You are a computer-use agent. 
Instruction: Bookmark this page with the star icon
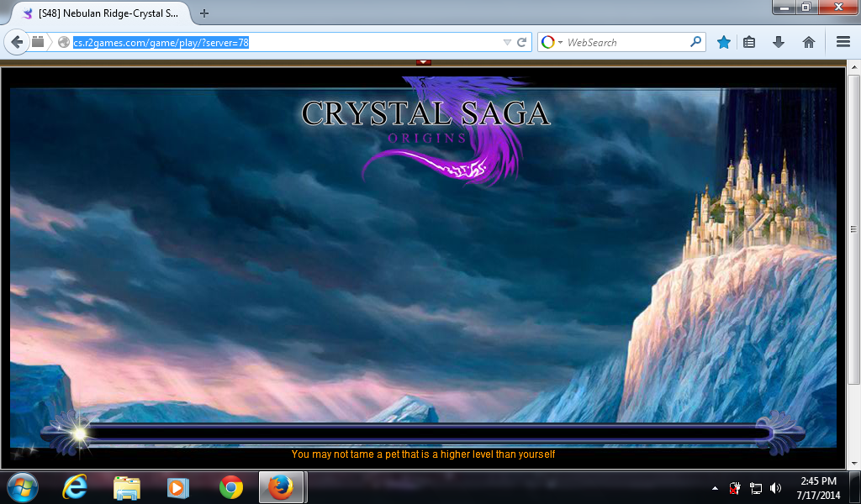coord(723,42)
